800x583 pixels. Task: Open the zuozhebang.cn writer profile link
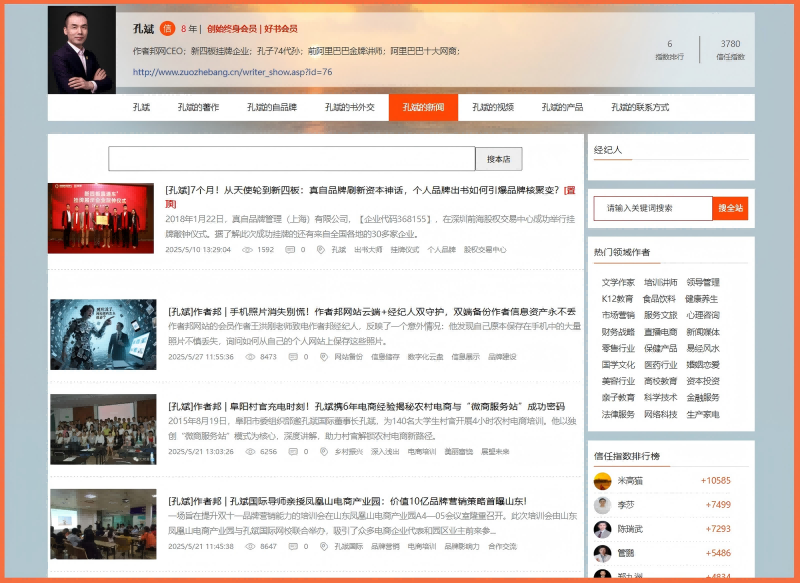click(x=232, y=72)
